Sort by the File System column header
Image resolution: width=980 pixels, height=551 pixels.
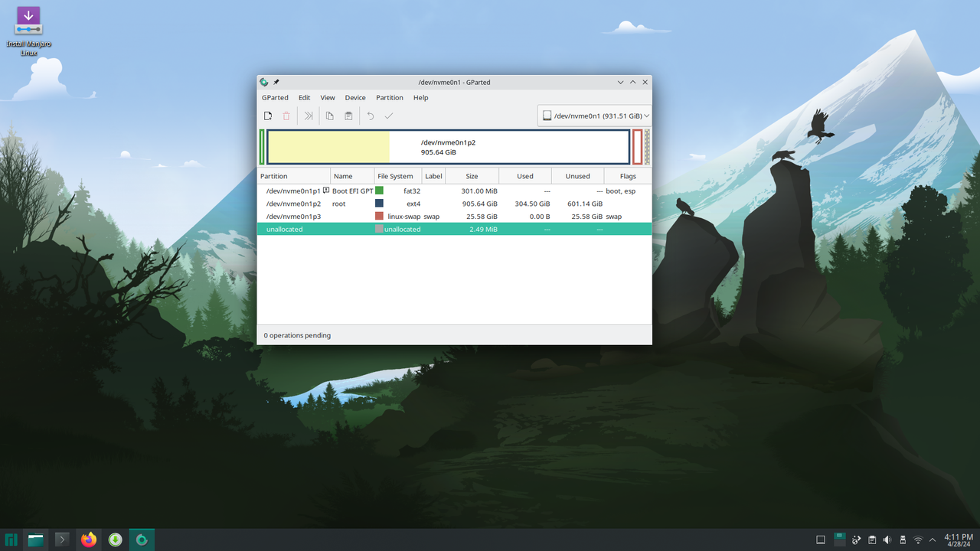(398, 176)
